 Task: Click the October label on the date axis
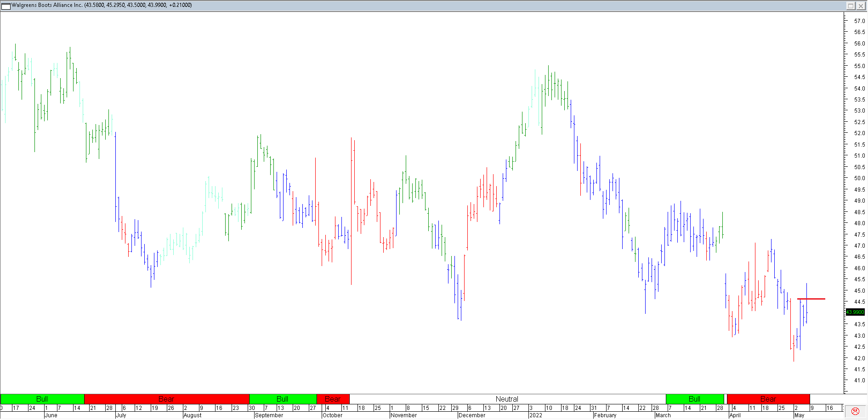332,415
